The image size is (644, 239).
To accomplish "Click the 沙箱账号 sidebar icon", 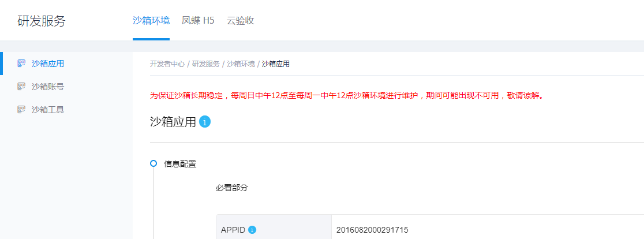I will pyautogui.click(x=21, y=87).
